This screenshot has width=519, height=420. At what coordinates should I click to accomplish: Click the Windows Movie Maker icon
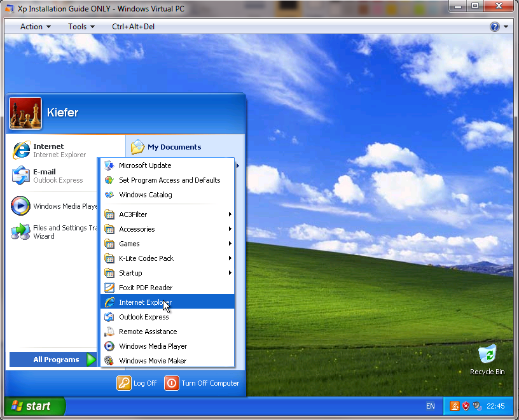coord(109,361)
